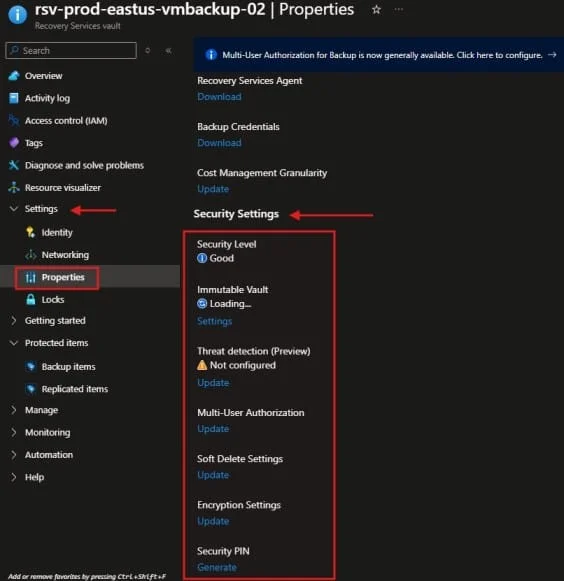Click the sidebar Search field

71,50
